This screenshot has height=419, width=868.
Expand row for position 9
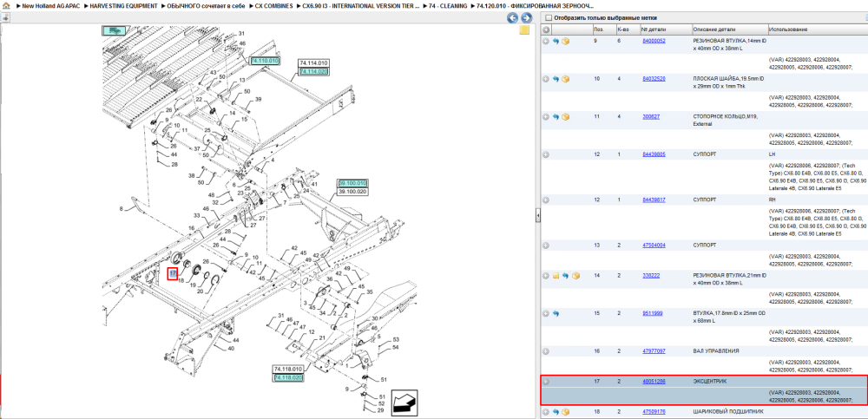point(546,41)
